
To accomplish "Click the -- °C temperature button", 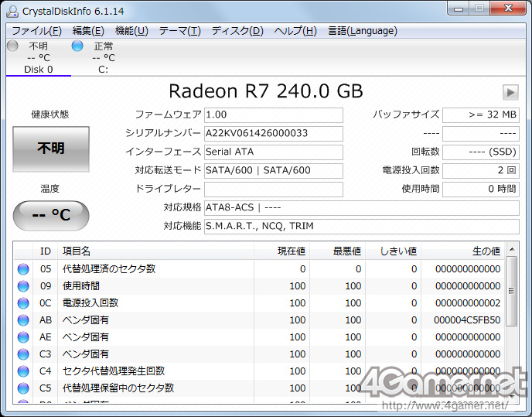I will click(x=51, y=215).
